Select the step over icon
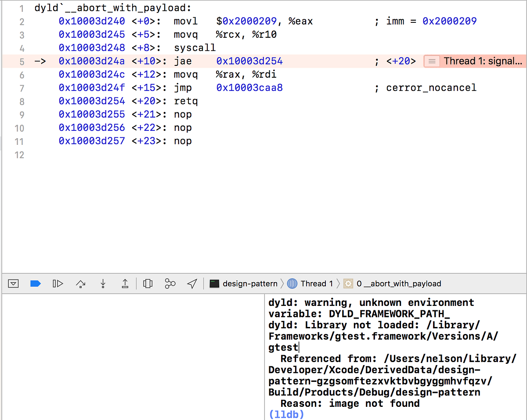Screen dimensions: 527x420 pyautogui.click(x=80, y=284)
